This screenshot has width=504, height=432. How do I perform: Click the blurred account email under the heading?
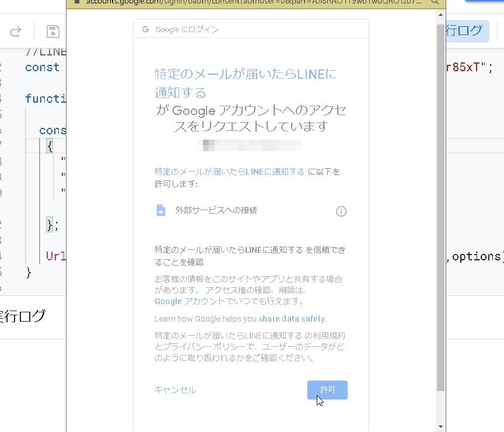[x=251, y=145]
